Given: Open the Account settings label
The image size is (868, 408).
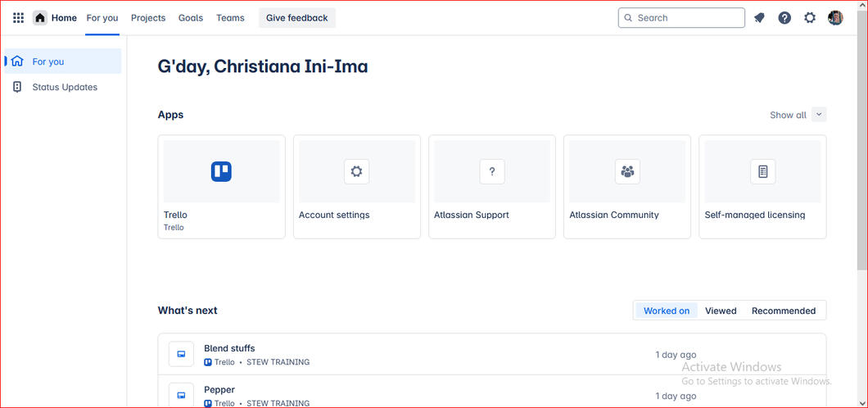Looking at the screenshot, I should click(x=334, y=215).
